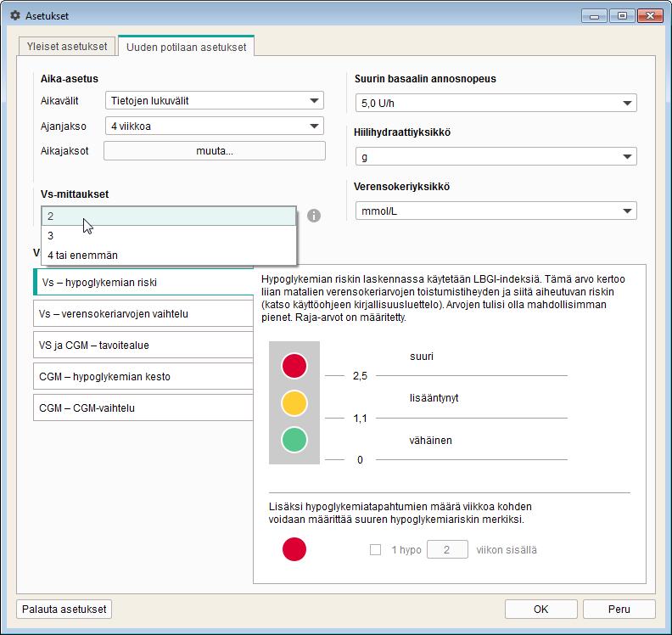The width and height of the screenshot is (672, 635).
Task: Enable the '1 hypo' checkbox
Action: 375,549
